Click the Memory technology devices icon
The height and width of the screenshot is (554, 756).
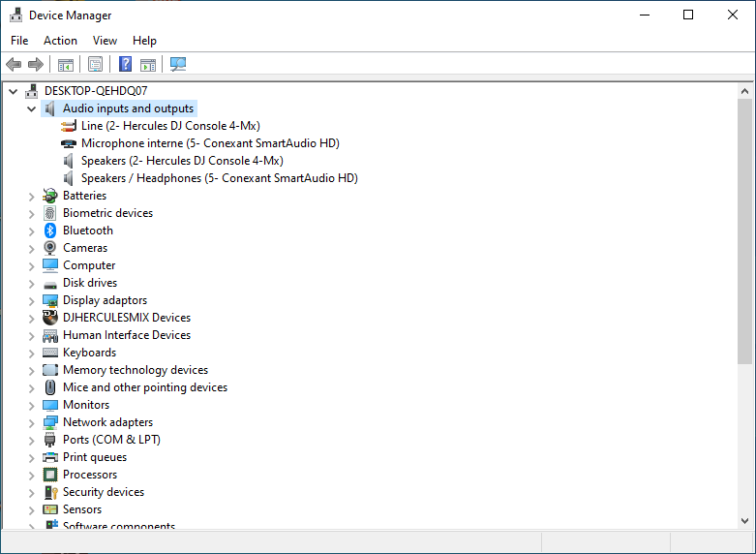(50, 370)
